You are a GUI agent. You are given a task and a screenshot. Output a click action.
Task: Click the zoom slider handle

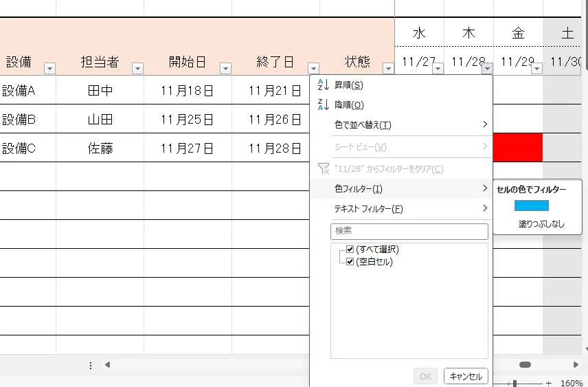click(x=515, y=384)
